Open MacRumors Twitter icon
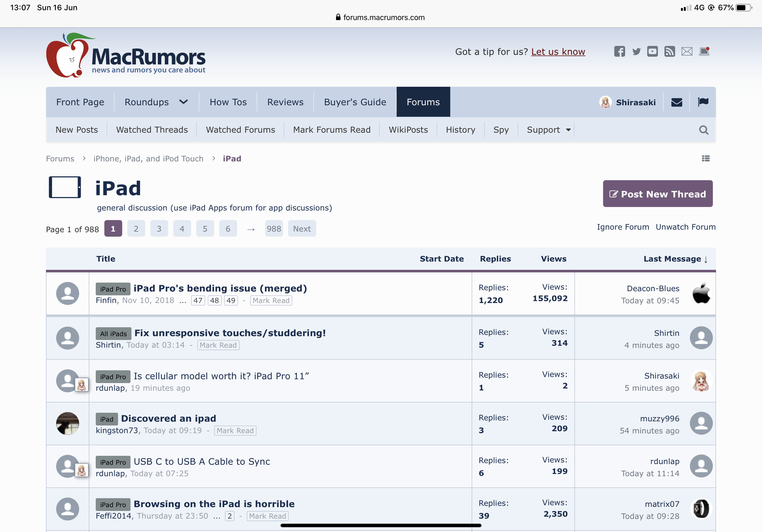This screenshot has height=532, width=762. [636, 51]
